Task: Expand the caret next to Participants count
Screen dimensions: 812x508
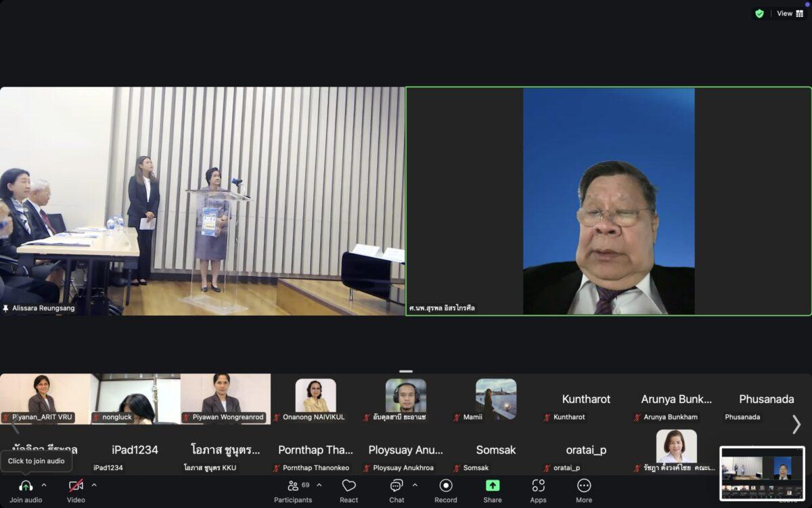Action: [x=319, y=485]
